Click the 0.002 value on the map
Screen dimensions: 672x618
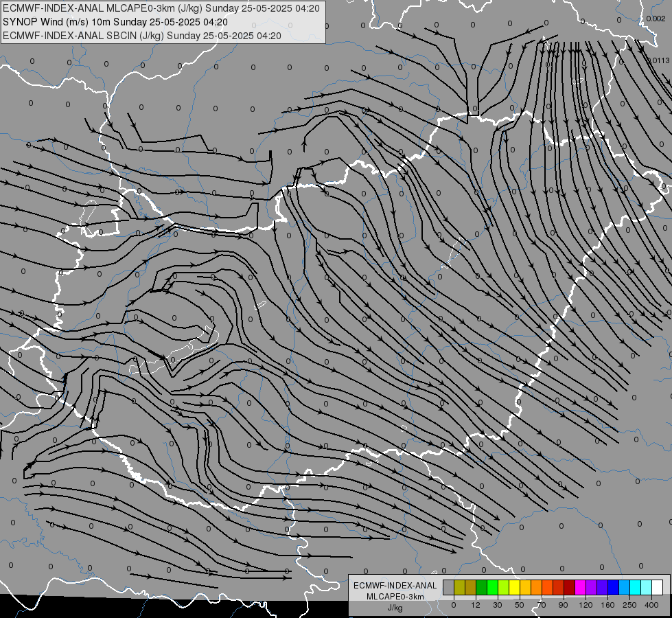click(x=656, y=19)
